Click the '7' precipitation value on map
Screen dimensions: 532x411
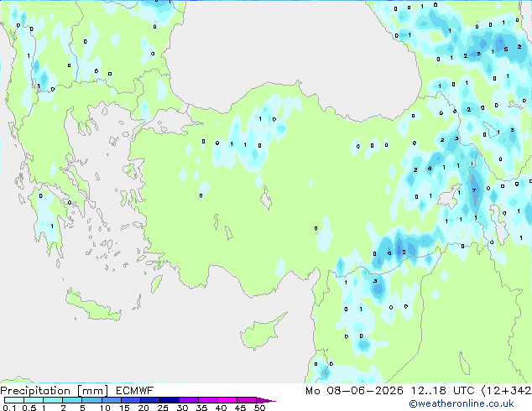[x=474, y=190]
